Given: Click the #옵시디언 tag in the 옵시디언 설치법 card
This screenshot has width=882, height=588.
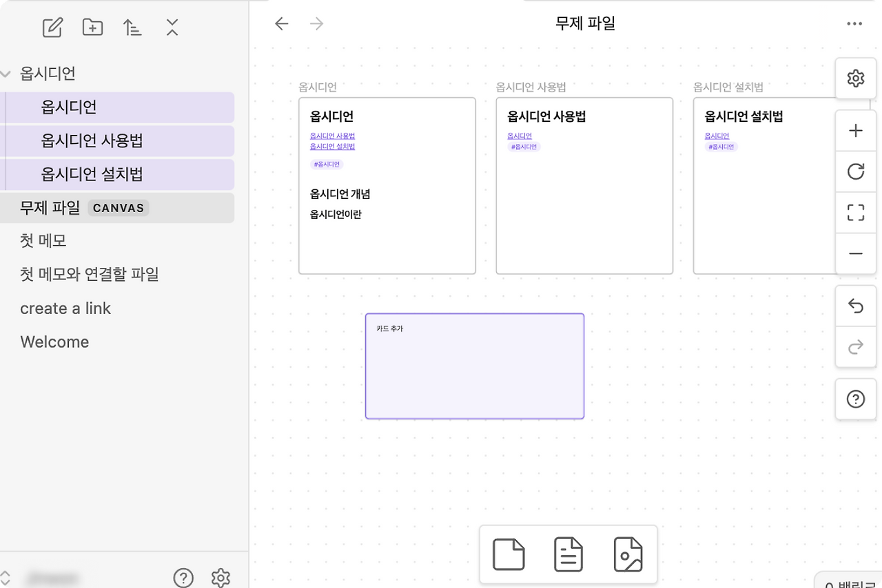Looking at the screenshot, I should [721, 147].
